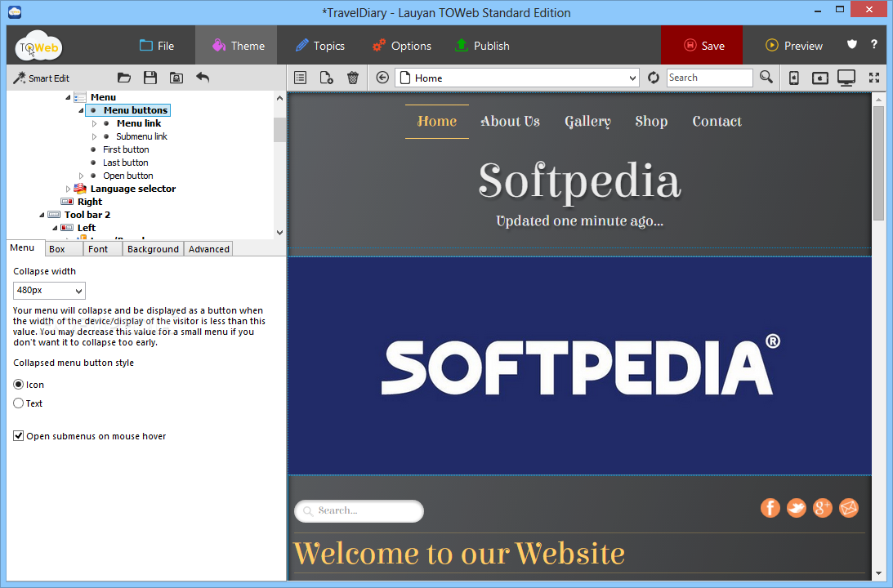The width and height of the screenshot is (893, 588).
Task: Click the theme snapshot icon
Action: [176, 78]
